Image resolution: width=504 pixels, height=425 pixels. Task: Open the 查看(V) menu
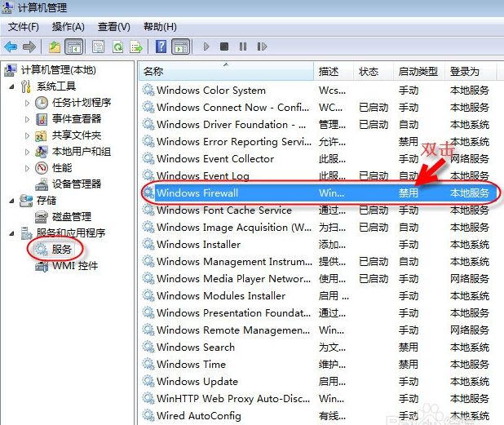pyautogui.click(x=114, y=27)
